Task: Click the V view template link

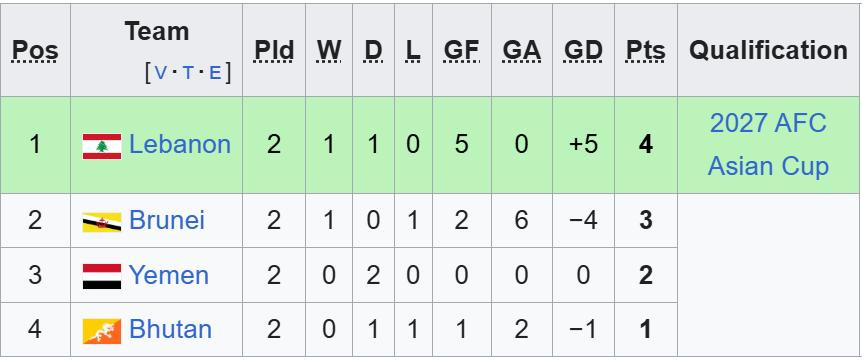Action: [x=160, y=72]
